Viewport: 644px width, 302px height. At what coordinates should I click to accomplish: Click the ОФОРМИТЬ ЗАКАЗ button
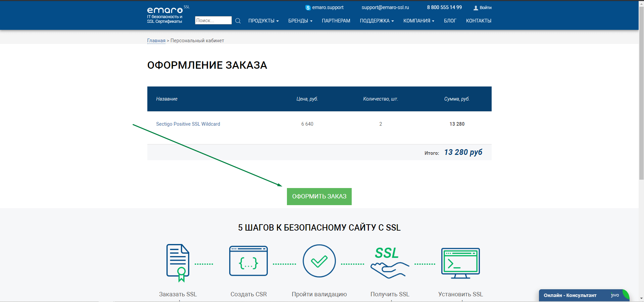[x=319, y=196]
